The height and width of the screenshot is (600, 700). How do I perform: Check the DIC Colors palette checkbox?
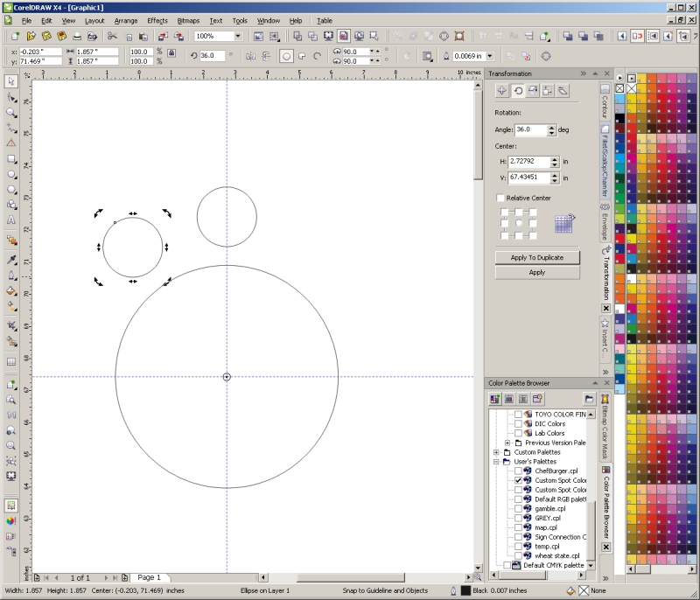[x=518, y=424]
